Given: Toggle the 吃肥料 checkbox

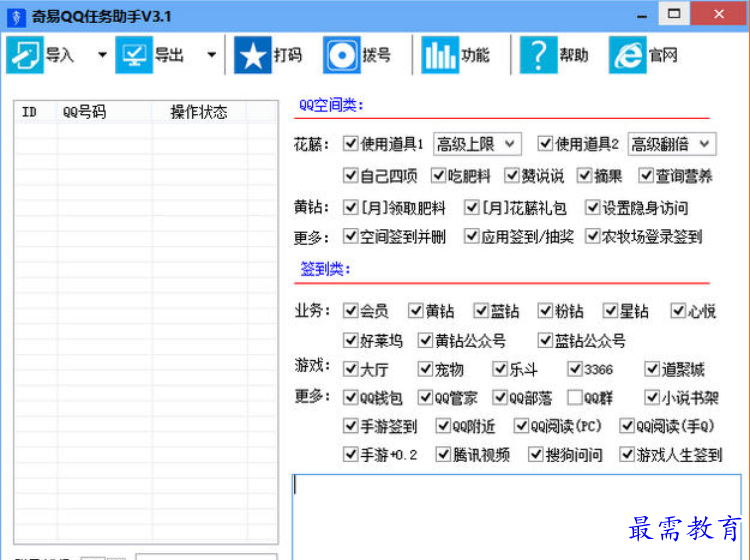Looking at the screenshot, I should (438, 176).
